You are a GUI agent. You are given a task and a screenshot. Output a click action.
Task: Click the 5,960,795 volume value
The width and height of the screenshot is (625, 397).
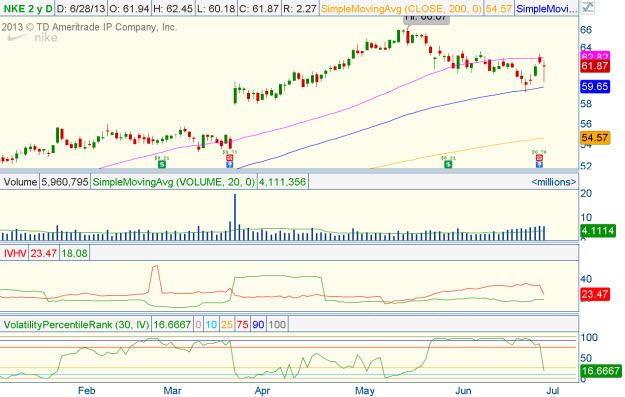[65, 182]
